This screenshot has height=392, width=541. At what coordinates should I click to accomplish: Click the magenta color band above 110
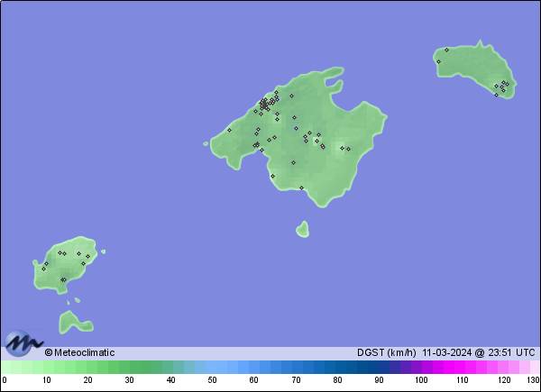coord(459,367)
